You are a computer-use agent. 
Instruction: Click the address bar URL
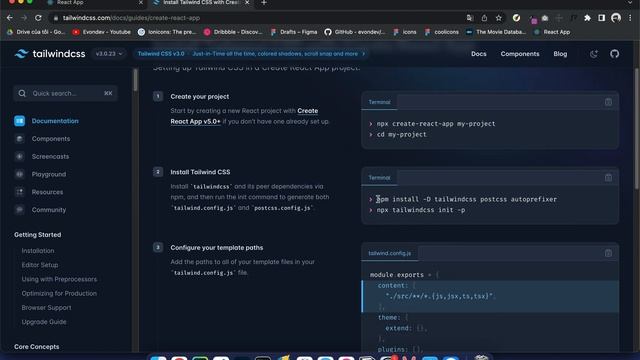pyautogui.click(x=131, y=18)
